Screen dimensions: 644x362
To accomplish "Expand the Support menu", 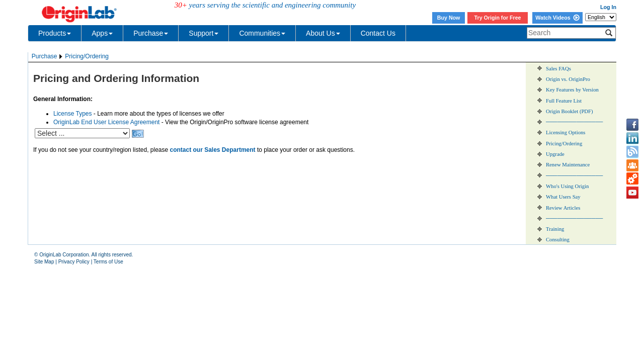I will [203, 33].
